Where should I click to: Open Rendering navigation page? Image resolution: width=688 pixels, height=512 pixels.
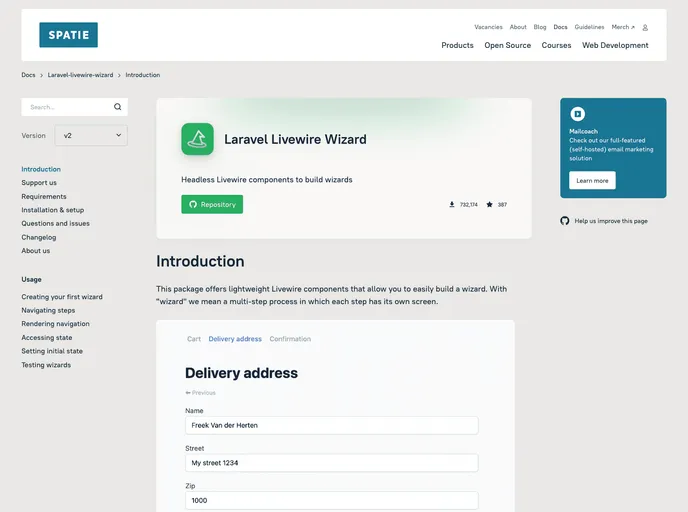click(x=55, y=324)
